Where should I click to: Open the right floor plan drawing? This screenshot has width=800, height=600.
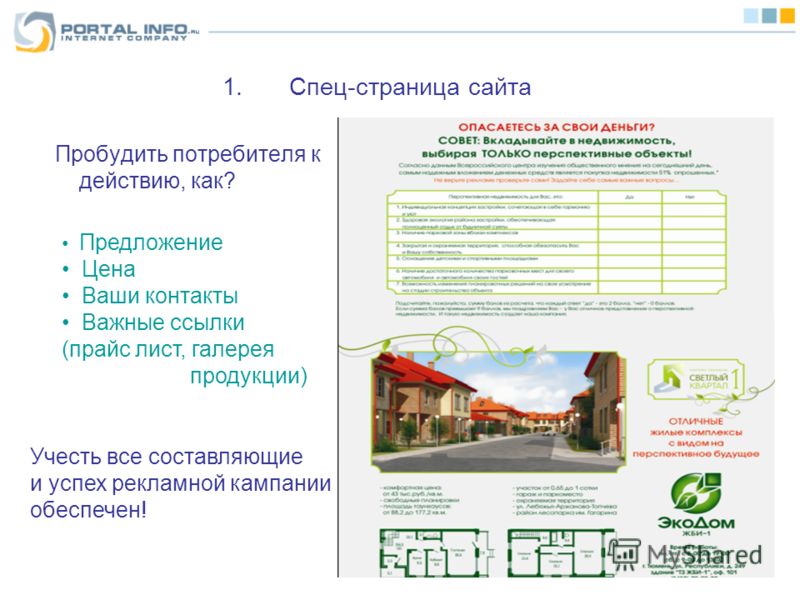[x=560, y=553]
